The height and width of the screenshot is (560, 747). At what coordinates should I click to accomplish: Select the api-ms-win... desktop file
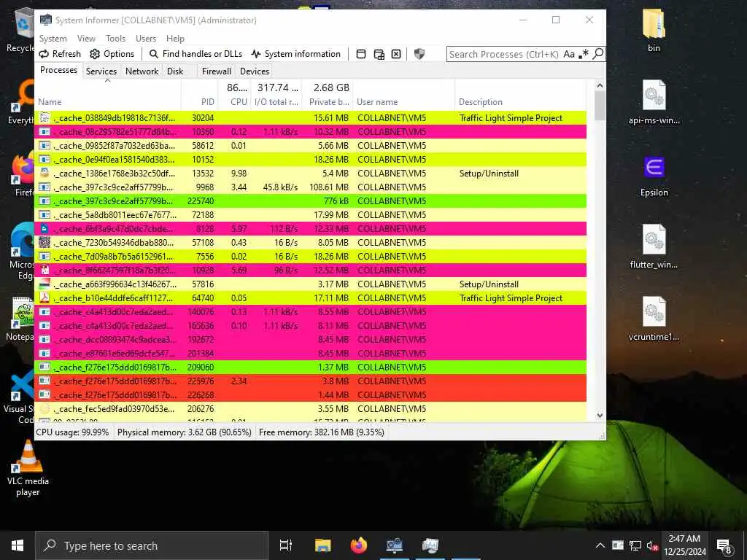tap(654, 102)
